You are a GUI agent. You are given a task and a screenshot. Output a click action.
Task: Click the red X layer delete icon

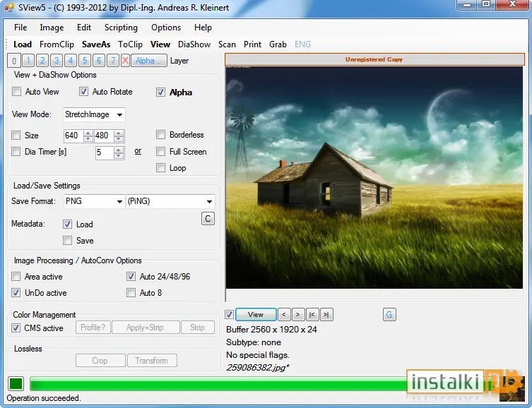[x=125, y=61]
